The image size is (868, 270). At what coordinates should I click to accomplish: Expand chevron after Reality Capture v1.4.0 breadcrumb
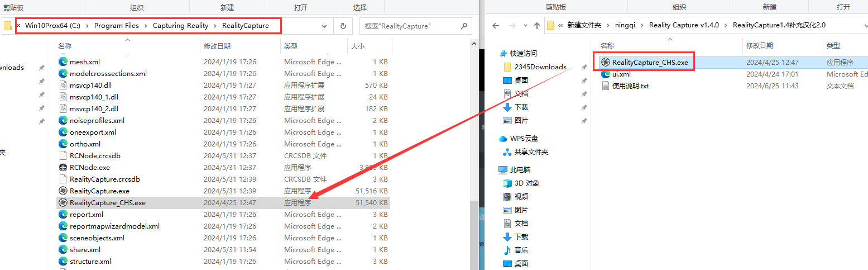726,25
